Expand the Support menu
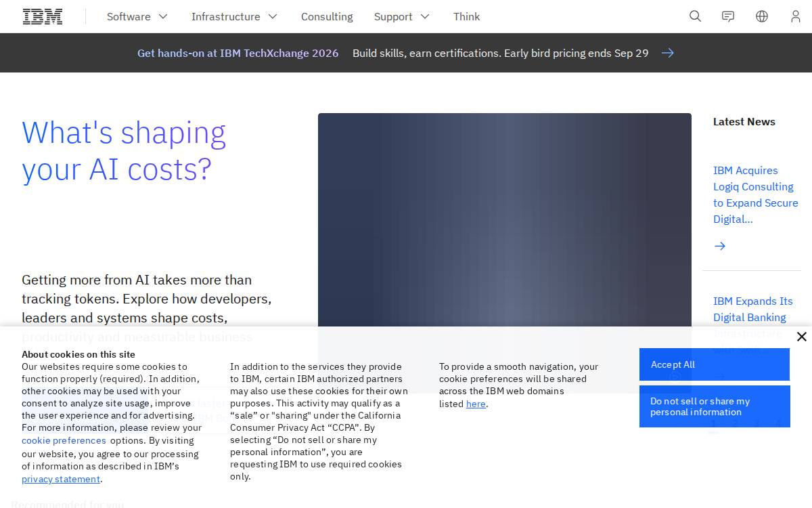 (402, 16)
